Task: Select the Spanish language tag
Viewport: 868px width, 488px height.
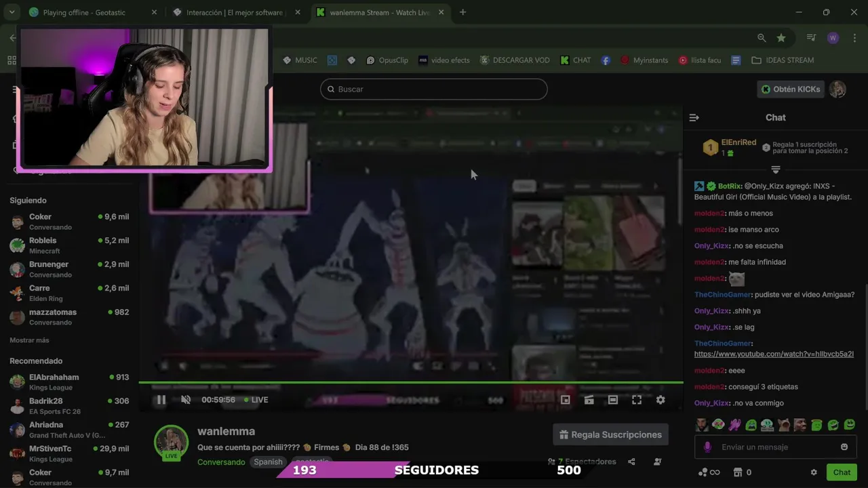Action: (268, 462)
